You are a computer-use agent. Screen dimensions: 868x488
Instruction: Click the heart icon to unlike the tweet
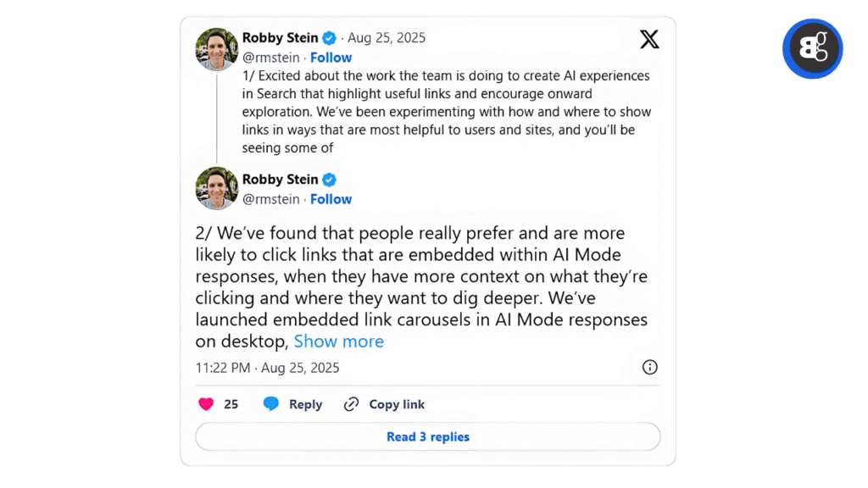[x=206, y=404]
